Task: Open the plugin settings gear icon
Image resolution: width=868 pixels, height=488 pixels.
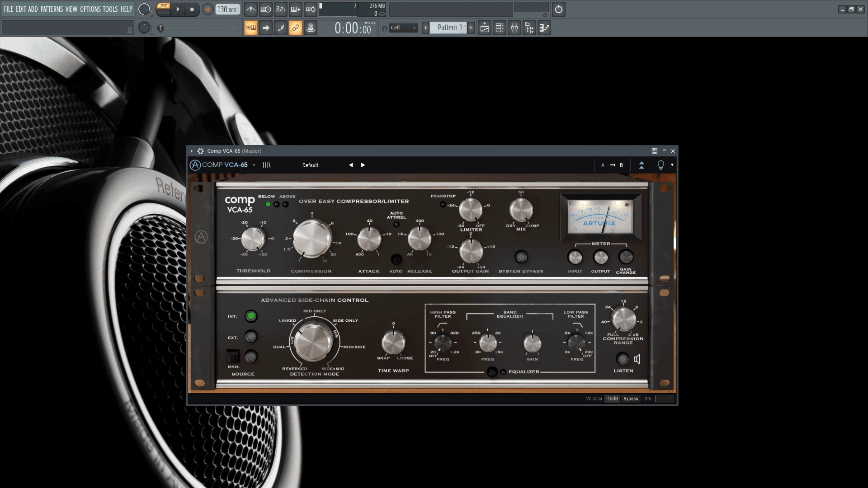Action: (x=200, y=151)
